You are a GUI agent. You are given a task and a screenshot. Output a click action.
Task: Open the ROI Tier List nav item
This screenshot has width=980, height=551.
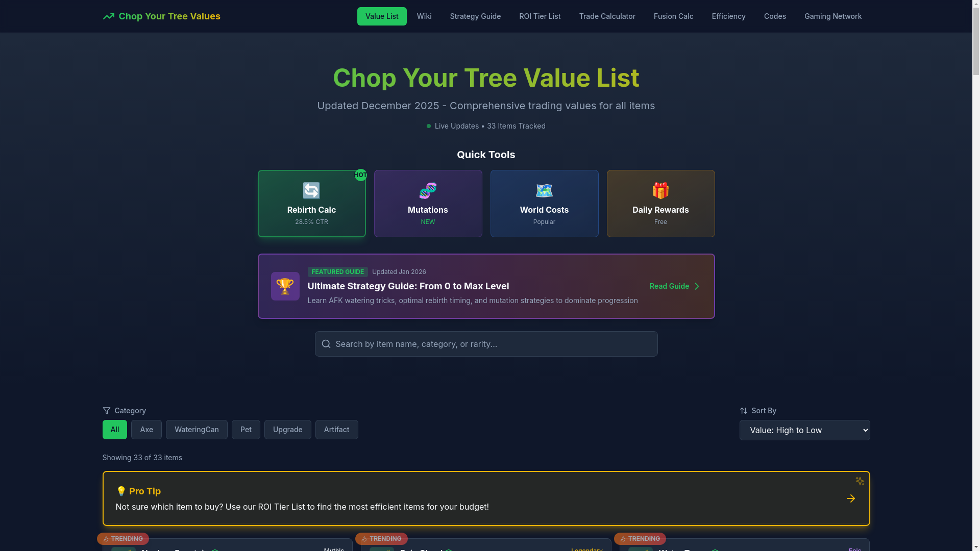click(x=540, y=16)
